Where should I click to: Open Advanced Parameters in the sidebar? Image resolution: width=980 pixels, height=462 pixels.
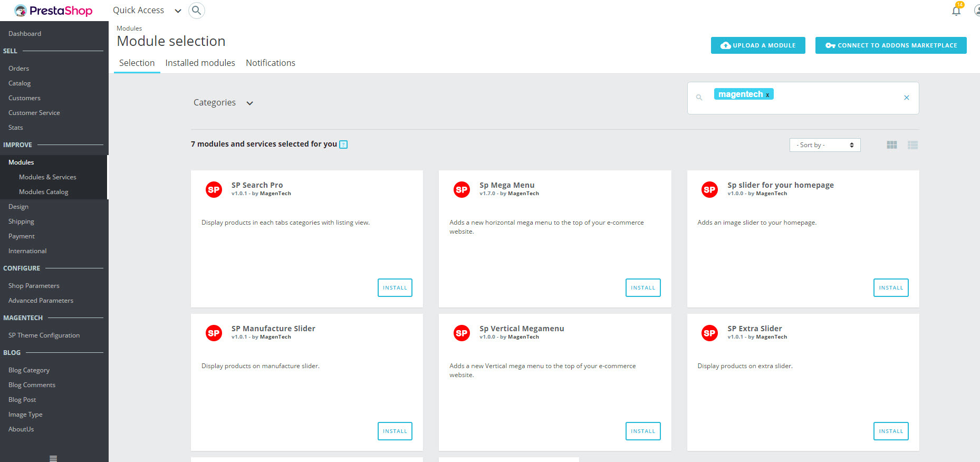pos(41,301)
